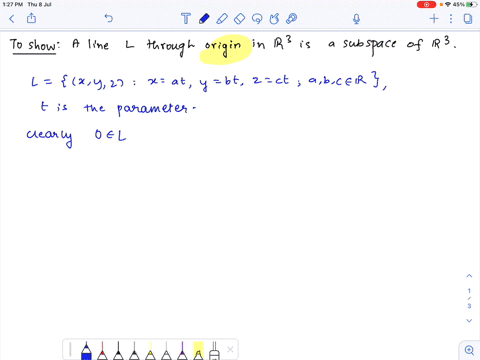Screen dimensions: 480x360
Task: Go to next page with down chevron
Action: [x=469, y=321]
